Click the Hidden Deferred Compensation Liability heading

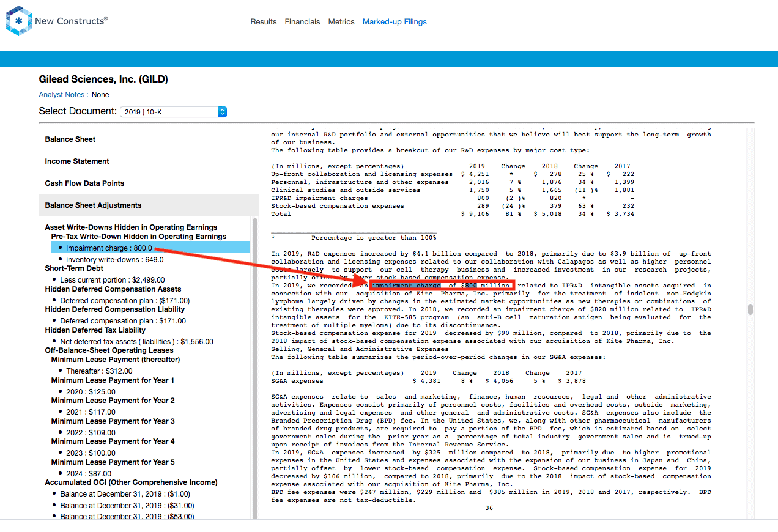click(x=114, y=309)
